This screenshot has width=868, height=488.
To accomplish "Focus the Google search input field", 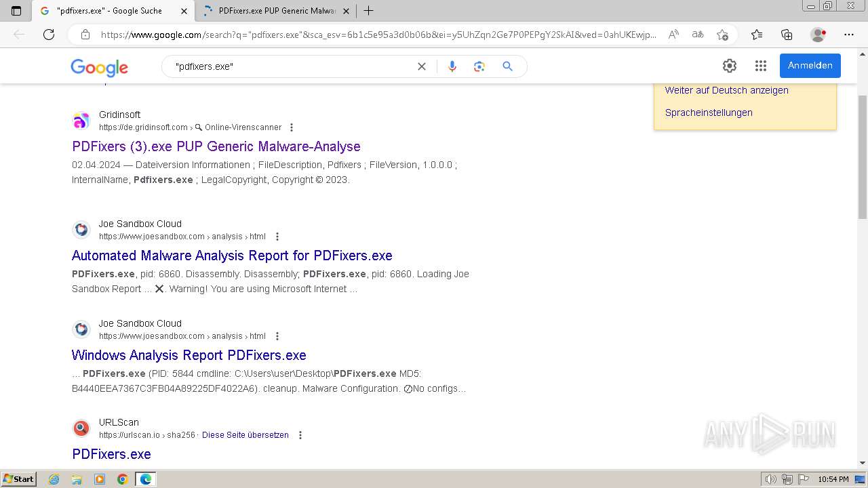I will (292, 66).
